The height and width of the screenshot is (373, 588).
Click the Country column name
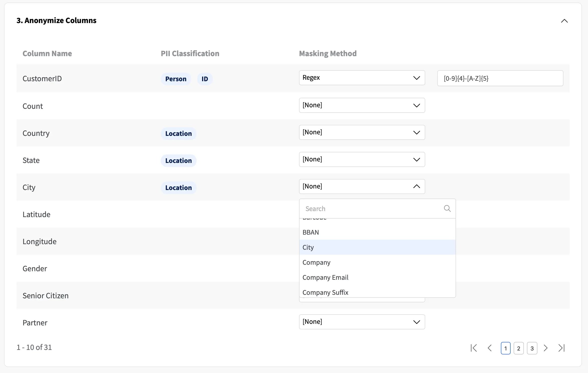click(x=36, y=133)
